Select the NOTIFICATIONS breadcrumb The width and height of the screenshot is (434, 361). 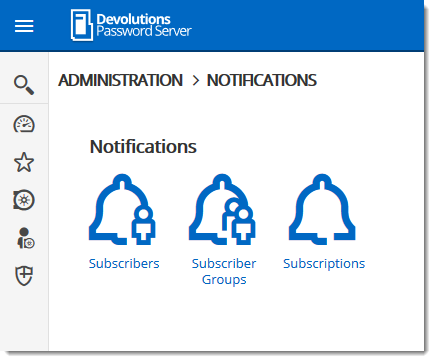pyautogui.click(x=262, y=80)
